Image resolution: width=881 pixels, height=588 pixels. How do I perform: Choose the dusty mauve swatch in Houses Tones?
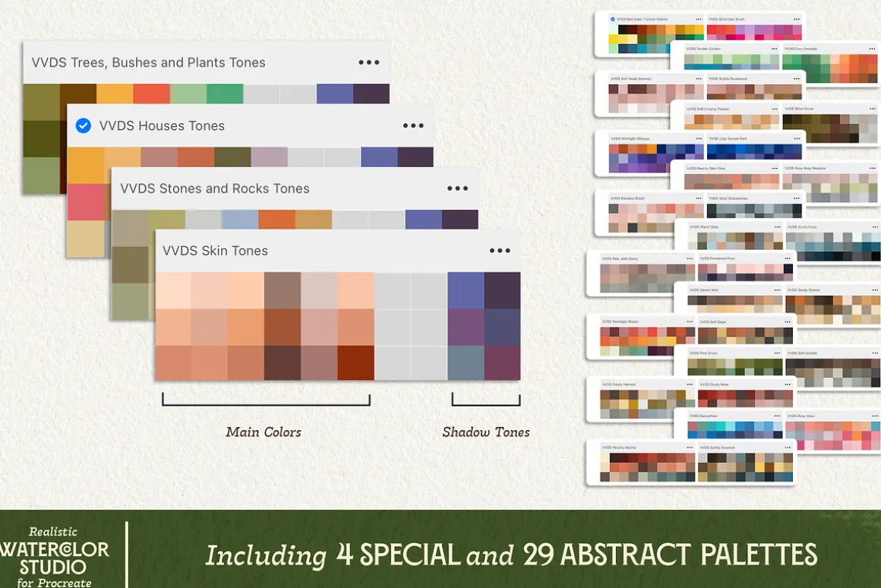click(269, 156)
